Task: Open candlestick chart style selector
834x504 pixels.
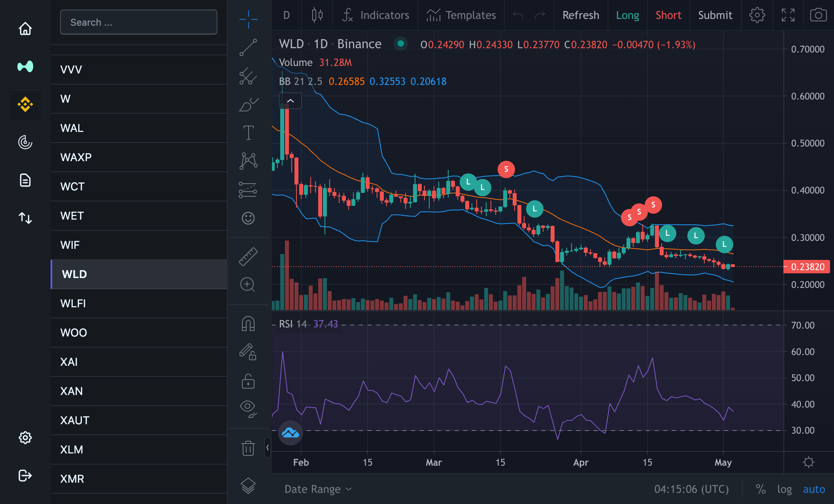Action: 317,15
